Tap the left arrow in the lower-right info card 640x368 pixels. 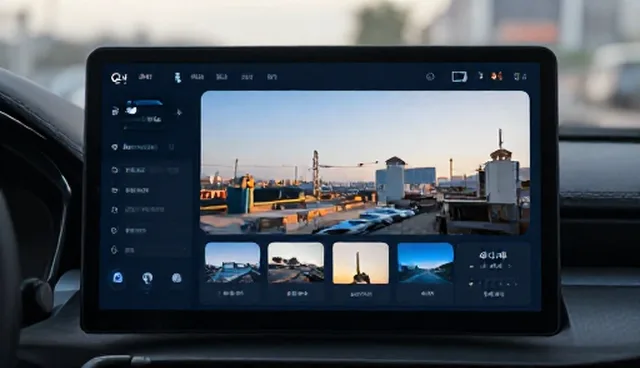[x=472, y=266]
